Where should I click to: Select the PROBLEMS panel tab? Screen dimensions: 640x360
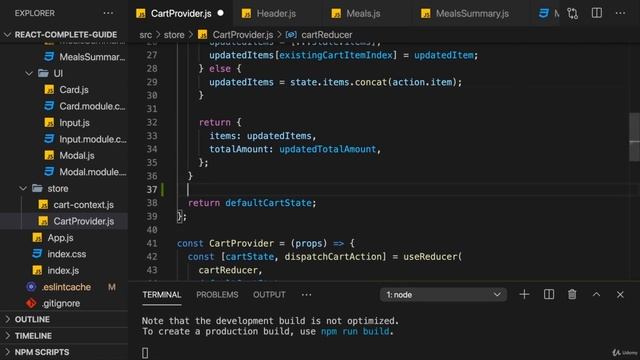tap(217, 295)
